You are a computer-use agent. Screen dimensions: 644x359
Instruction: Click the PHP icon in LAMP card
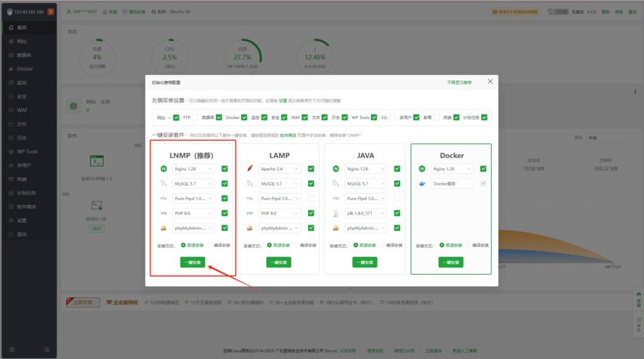tap(250, 213)
